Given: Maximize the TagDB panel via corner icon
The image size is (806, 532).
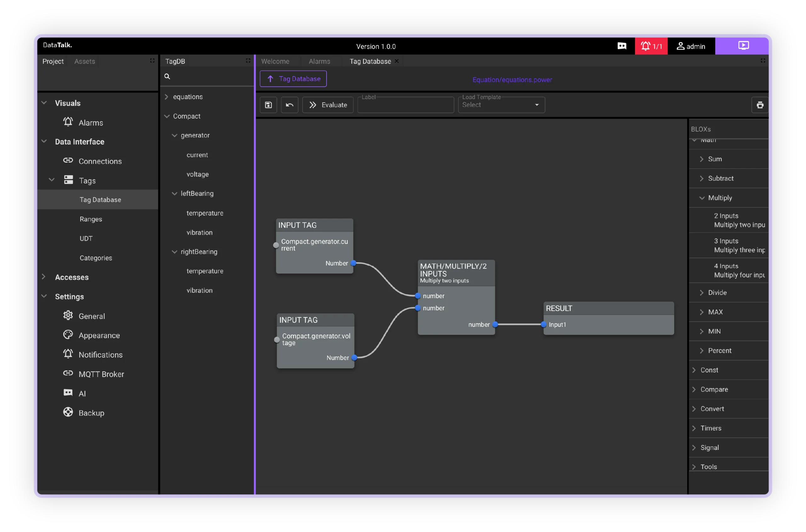Looking at the screenshot, I should click(x=248, y=60).
